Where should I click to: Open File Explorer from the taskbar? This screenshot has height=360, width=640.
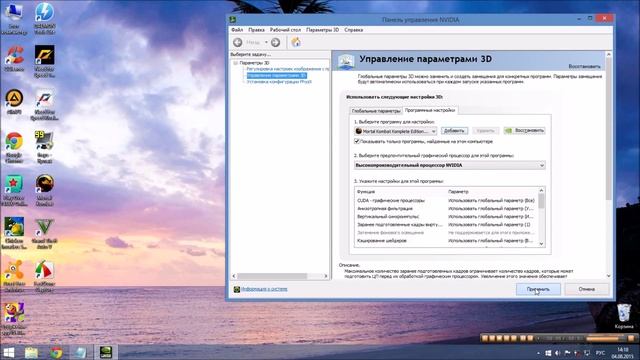(x=31, y=352)
